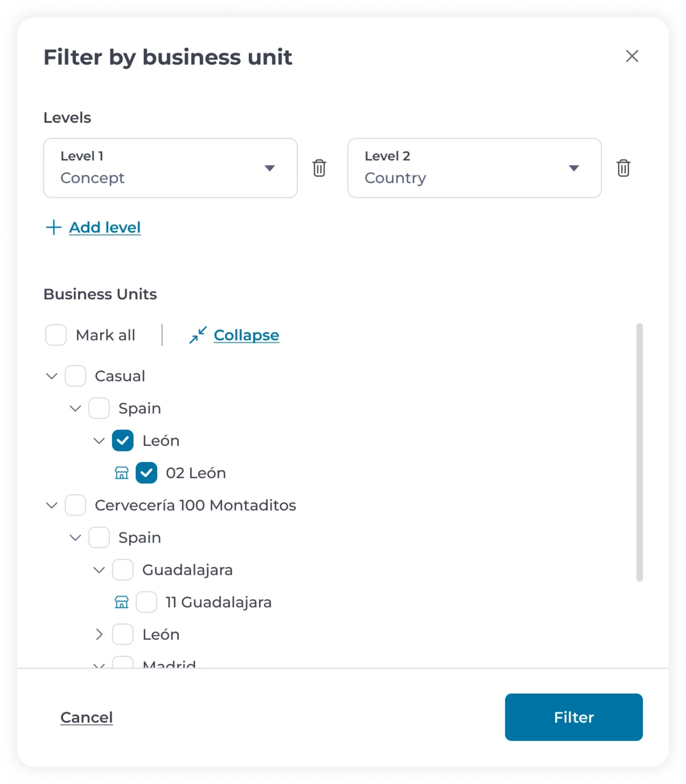Click the Collapse link
This screenshot has width=686, height=784.
(x=247, y=335)
